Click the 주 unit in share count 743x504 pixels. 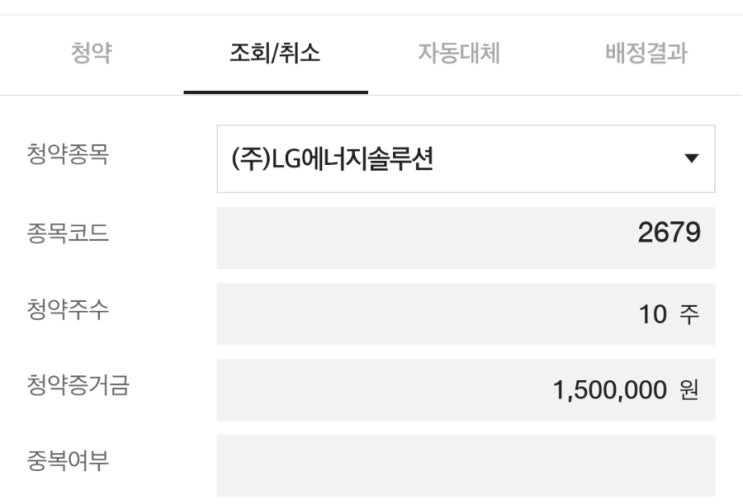coord(689,314)
